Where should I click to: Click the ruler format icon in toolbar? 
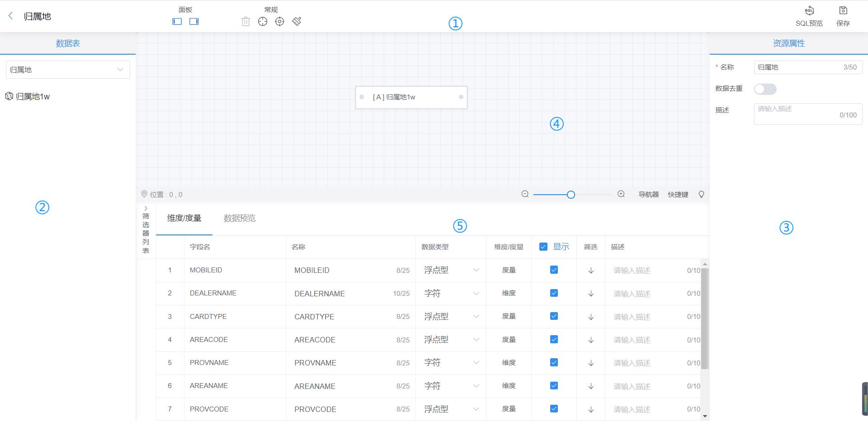(297, 21)
